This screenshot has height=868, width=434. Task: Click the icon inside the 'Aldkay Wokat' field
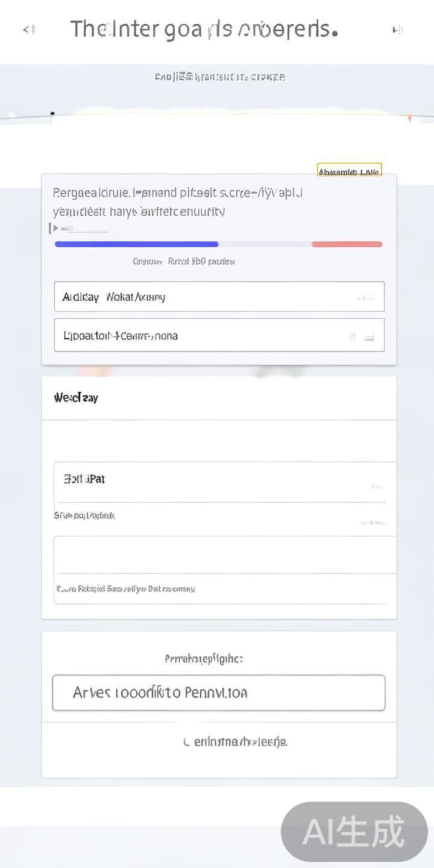[x=365, y=297]
